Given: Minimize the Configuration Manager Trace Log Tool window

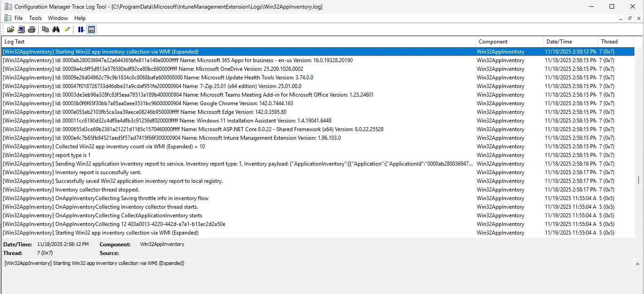Looking at the screenshot, I should 591,6.
